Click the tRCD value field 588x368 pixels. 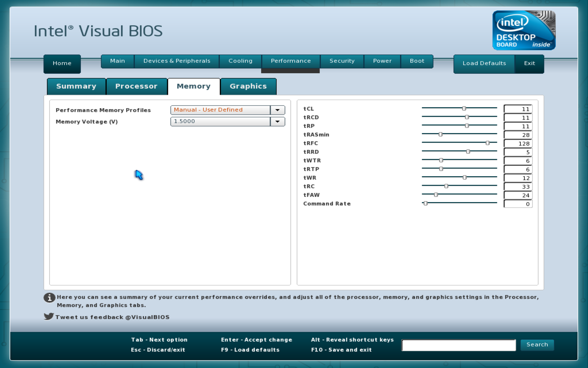(x=518, y=117)
